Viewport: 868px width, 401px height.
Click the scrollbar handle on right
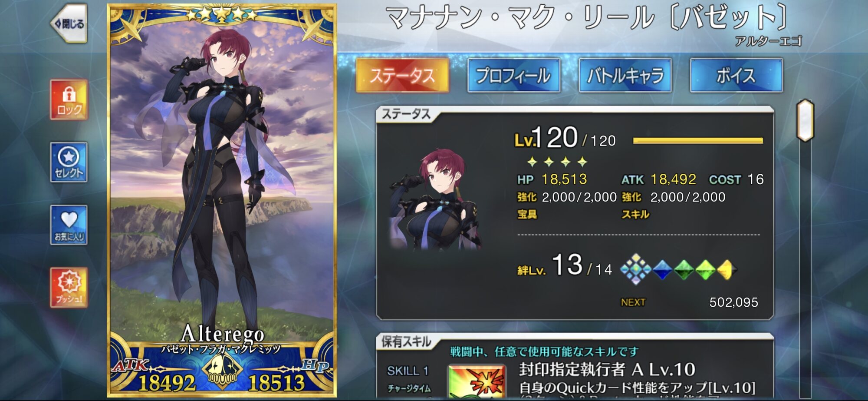click(x=805, y=120)
